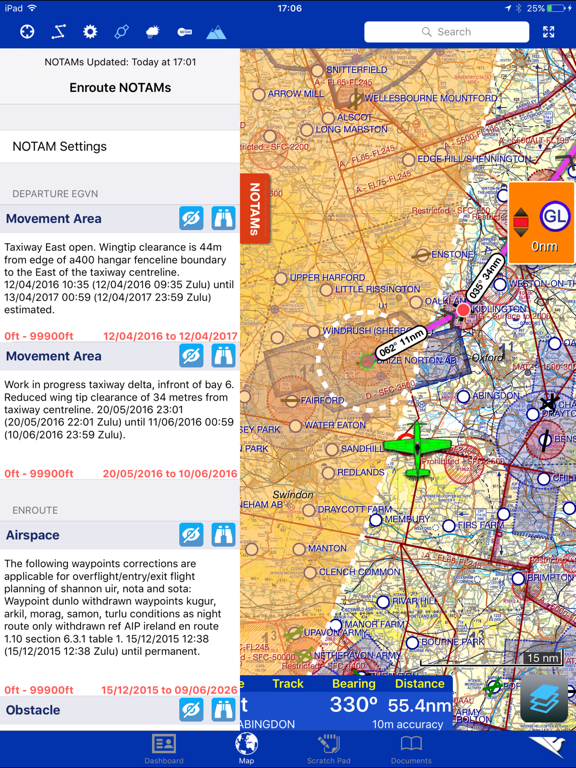Adjust the orange panel up-down stepper
576x768 pixels.
(x=521, y=222)
